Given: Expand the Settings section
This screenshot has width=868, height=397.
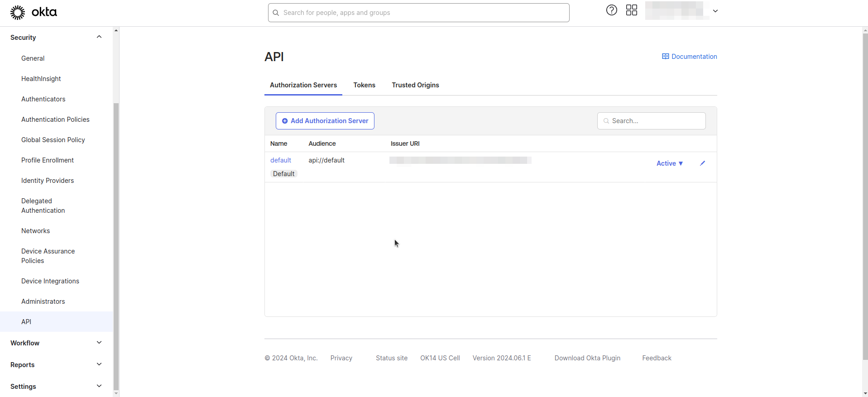Looking at the screenshot, I should [x=99, y=386].
